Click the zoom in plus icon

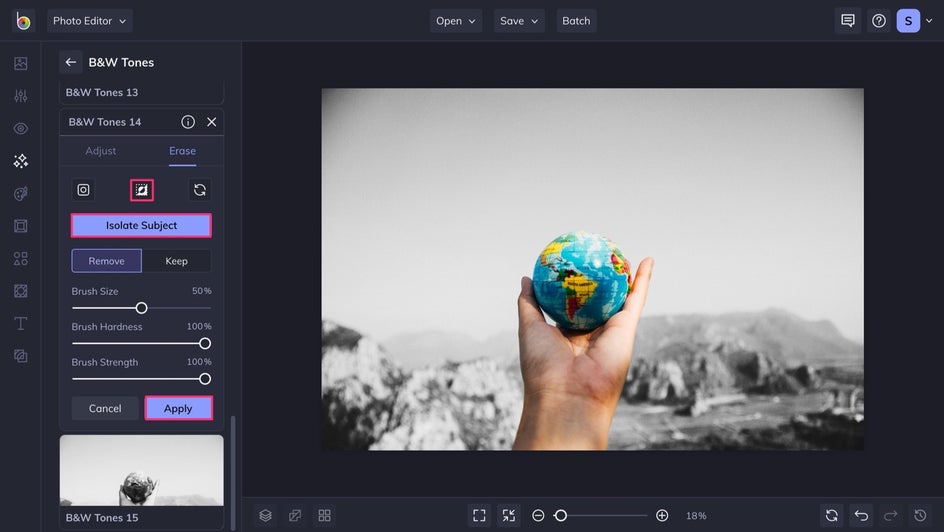[x=662, y=516]
